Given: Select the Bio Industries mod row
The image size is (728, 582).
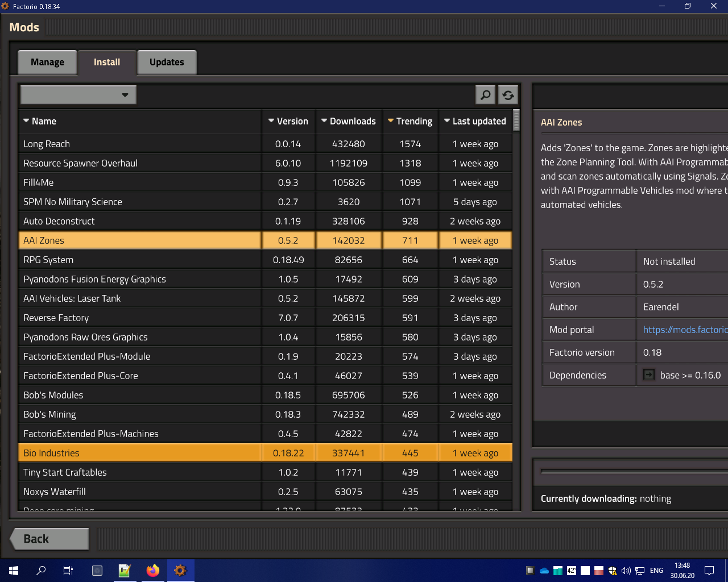Looking at the screenshot, I should coord(266,453).
